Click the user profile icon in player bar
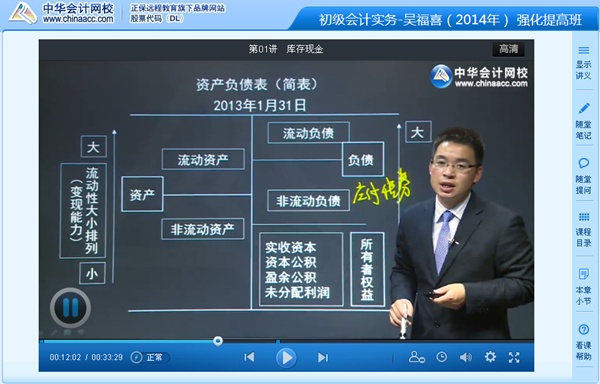The height and width of the screenshot is (384, 600). click(x=416, y=357)
